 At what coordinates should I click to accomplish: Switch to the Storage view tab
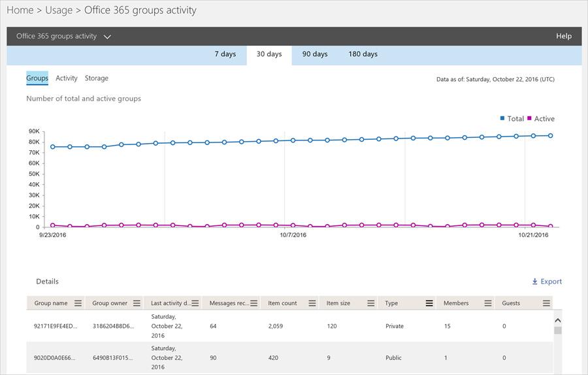(97, 78)
